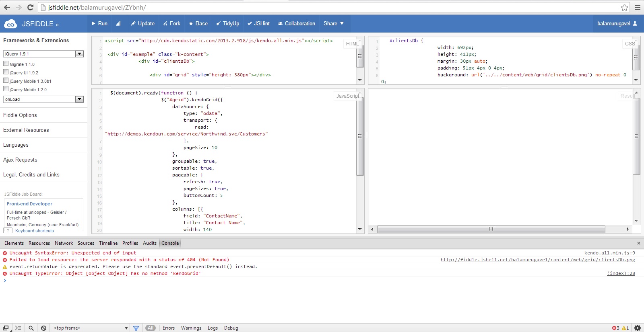Open the Share dropdown menu
Image resolution: width=644 pixels, height=332 pixels.
point(334,24)
